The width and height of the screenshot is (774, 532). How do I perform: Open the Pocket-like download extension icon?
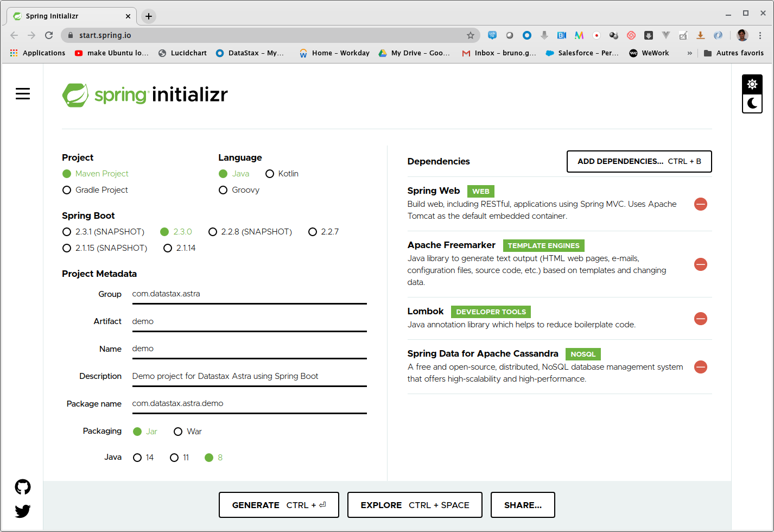tap(649, 35)
